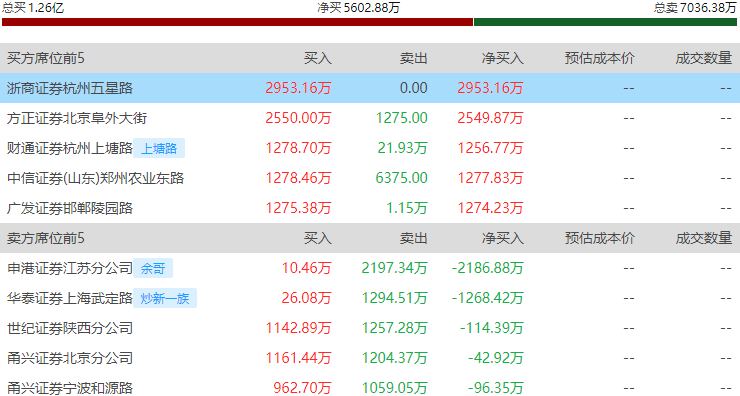Image resolution: width=740 pixels, height=396 pixels.
Task: Open 广发证券邯郸陵园路 seat entry
Action: click(x=70, y=208)
